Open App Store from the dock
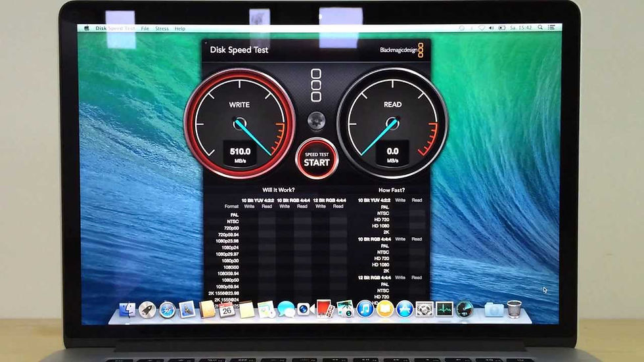 point(405,309)
